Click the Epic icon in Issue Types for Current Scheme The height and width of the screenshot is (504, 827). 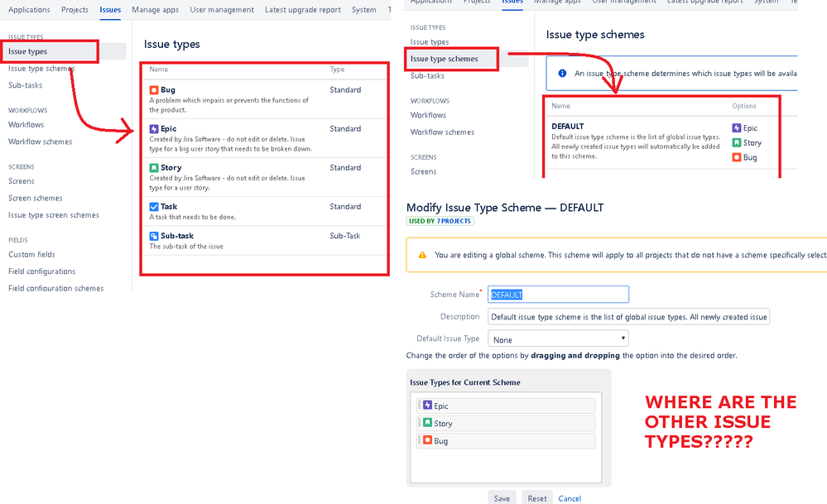pos(427,405)
